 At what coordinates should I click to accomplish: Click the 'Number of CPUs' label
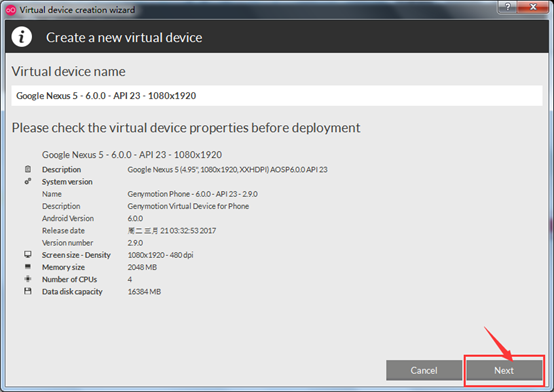pyautogui.click(x=70, y=279)
